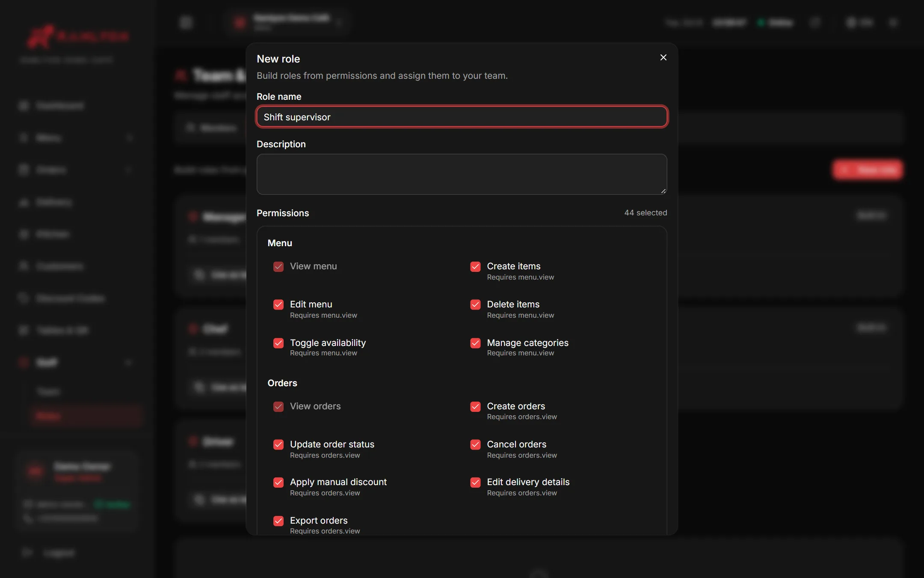Uncheck Update order status permission
924x578 pixels.
pyautogui.click(x=278, y=444)
